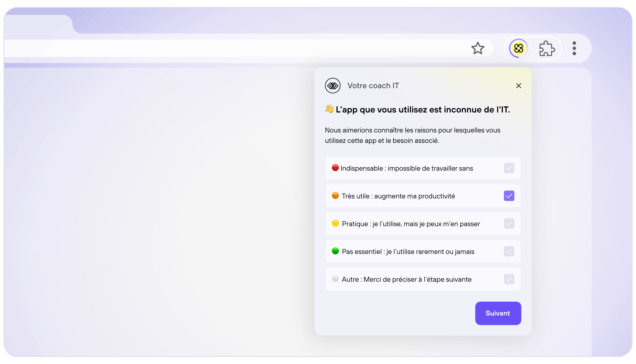Select the 'Pratique : je l'utilise' row text

[411, 224]
